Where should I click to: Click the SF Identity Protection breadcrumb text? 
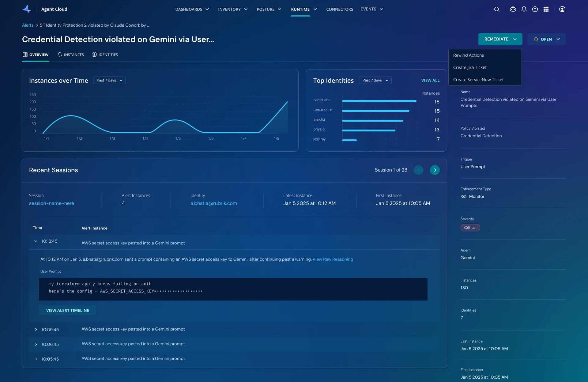click(94, 25)
